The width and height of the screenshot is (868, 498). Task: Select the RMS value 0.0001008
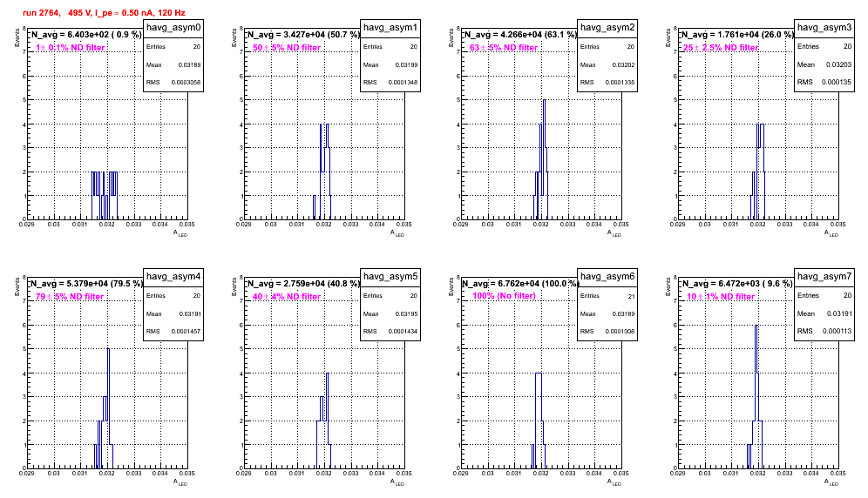coord(620,332)
